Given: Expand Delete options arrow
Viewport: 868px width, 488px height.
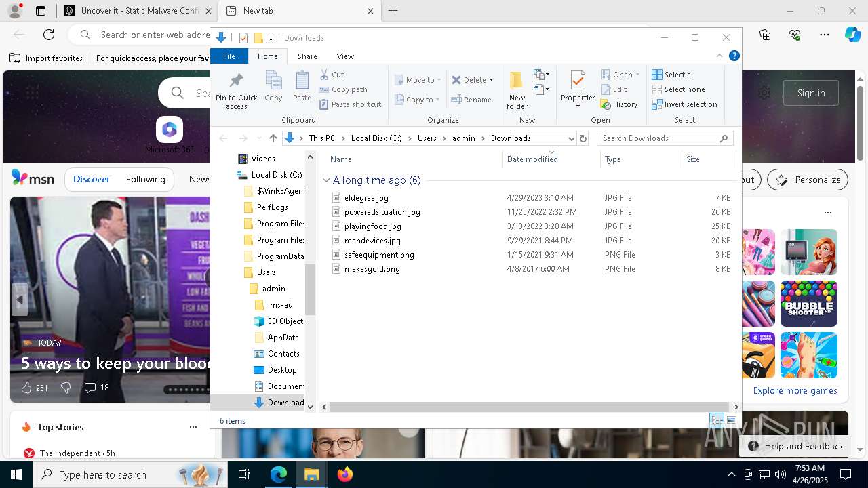Looking at the screenshot, I should (x=492, y=80).
